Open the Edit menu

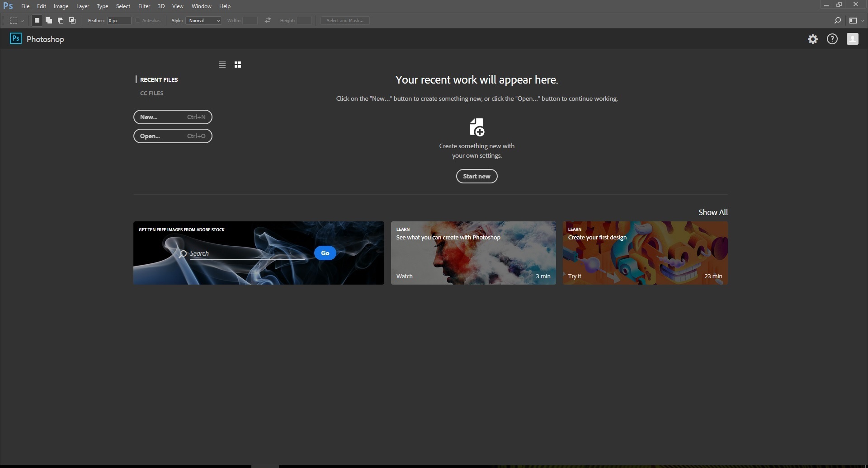pyautogui.click(x=42, y=6)
